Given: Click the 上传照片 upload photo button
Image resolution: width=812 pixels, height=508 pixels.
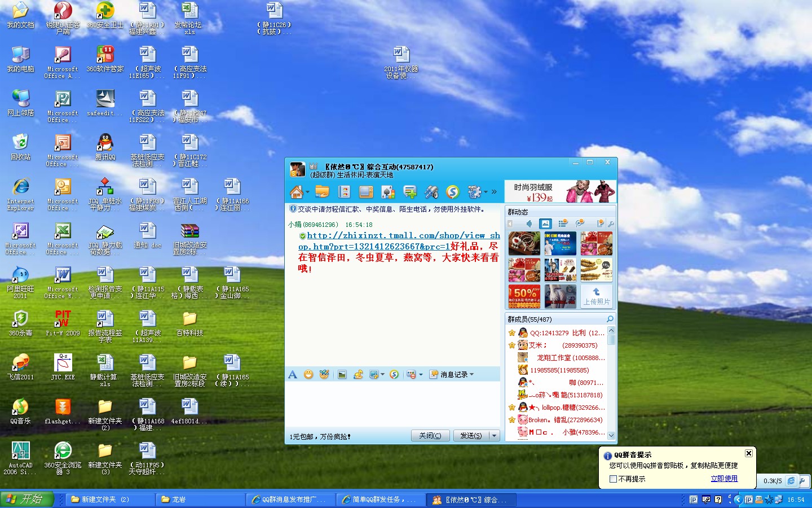Looking at the screenshot, I should [x=596, y=296].
